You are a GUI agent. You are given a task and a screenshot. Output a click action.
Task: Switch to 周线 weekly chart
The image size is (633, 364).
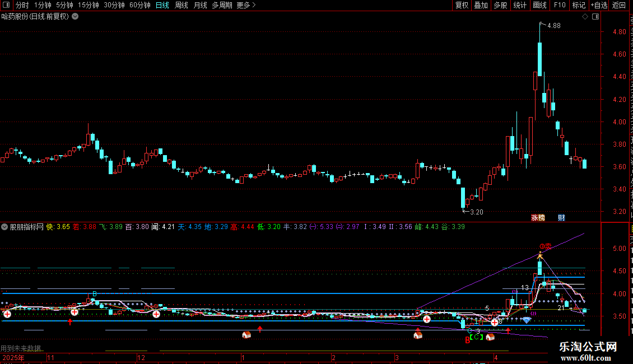coord(181,5)
